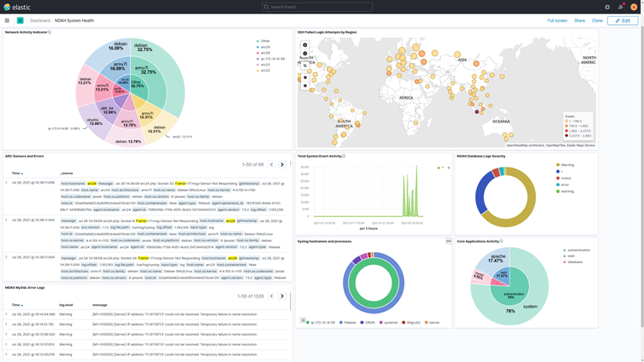
Task: Open the newsfeed notifications bell icon
Action: click(x=621, y=7)
